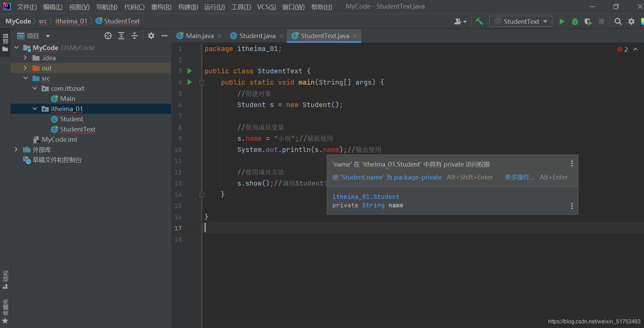Open the VCS(S) menu
Image resolution: width=644 pixels, height=328 pixels.
click(x=266, y=7)
